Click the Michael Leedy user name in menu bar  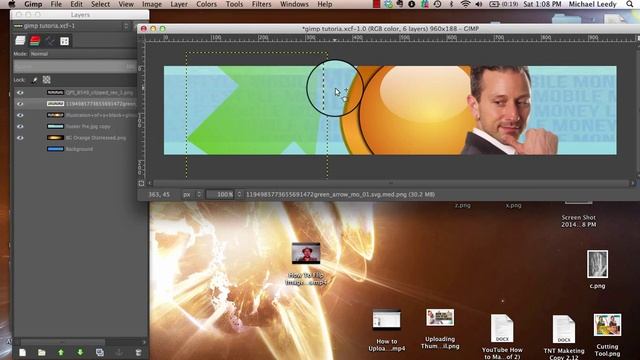pos(592,4)
